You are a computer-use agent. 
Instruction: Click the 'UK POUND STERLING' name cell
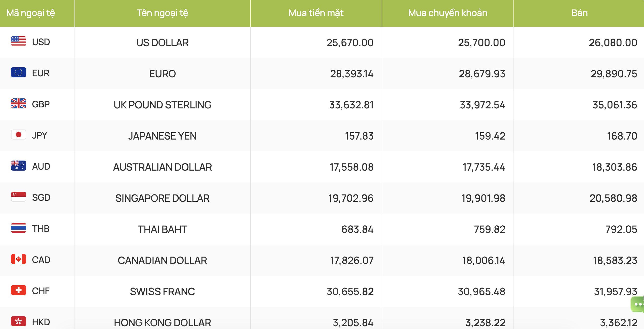[163, 105]
